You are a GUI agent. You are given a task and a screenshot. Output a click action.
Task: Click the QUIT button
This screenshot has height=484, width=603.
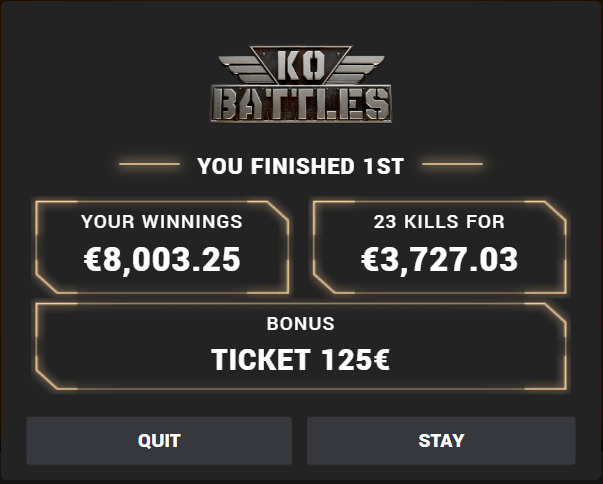click(159, 441)
